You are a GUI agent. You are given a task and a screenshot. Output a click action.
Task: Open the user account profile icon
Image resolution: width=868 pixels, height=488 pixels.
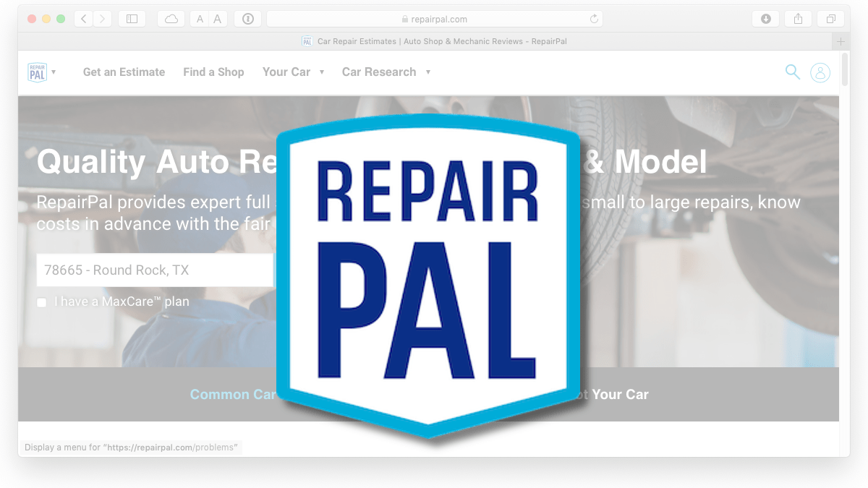pyautogui.click(x=820, y=72)
